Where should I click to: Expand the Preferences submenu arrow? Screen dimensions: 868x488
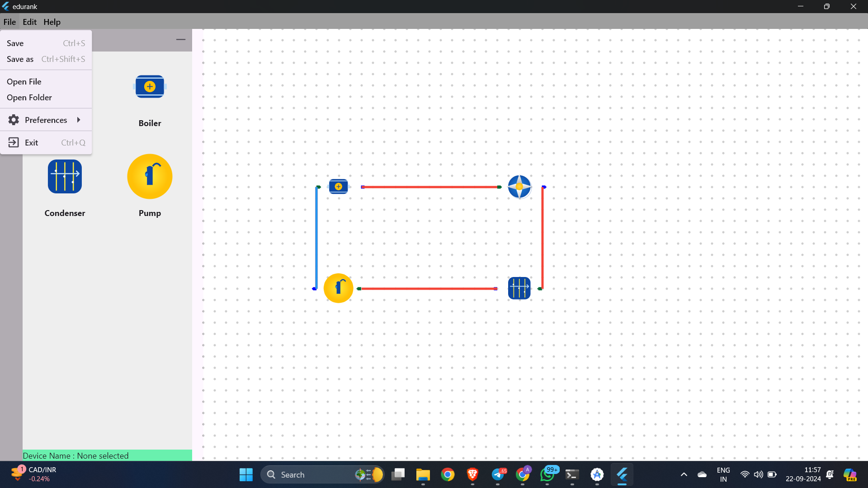click(x=79, y=120)
